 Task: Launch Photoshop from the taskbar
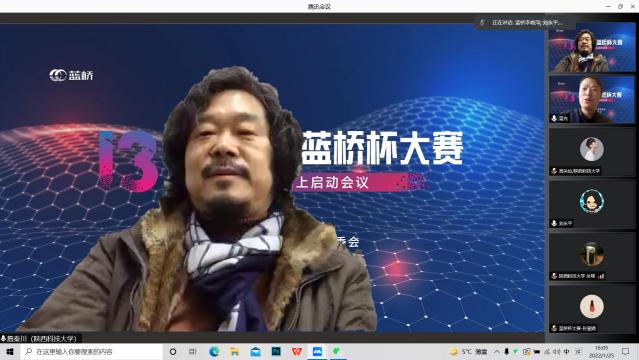pyautogui.click(x=276, y=351)
